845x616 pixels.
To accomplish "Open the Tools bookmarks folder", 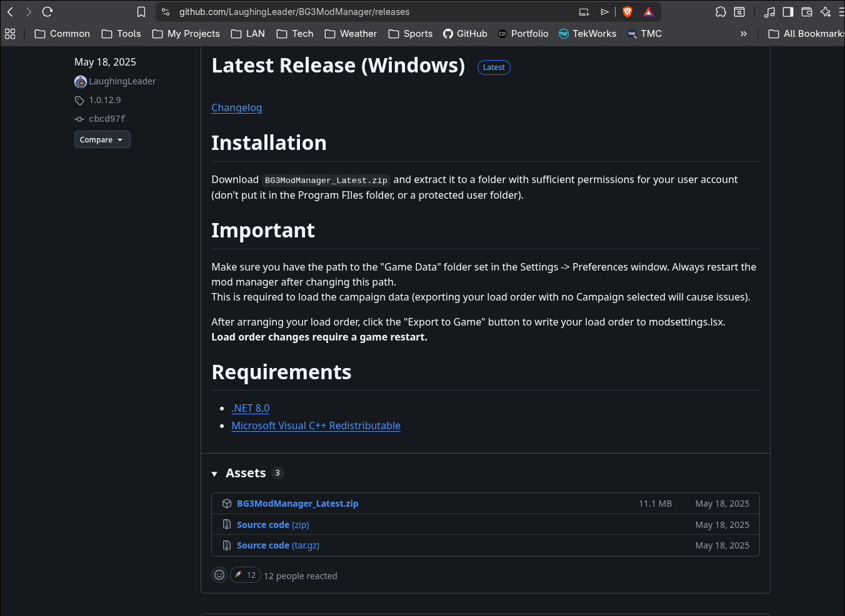I will tap(121, 34).
